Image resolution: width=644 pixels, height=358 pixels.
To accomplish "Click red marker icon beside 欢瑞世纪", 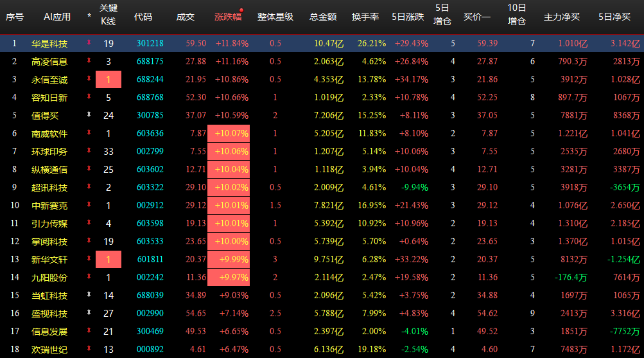I will [x=89, y=348].
